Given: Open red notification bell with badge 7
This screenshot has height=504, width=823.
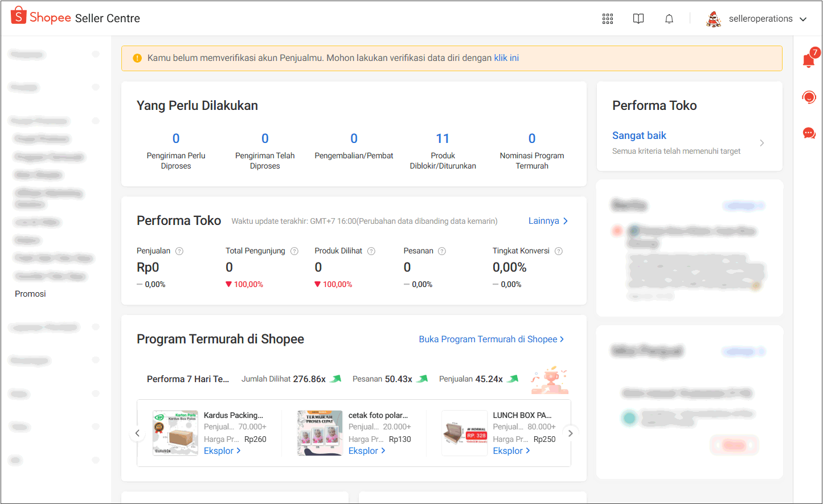Looking at the screenshot, I should click(809, 60).
